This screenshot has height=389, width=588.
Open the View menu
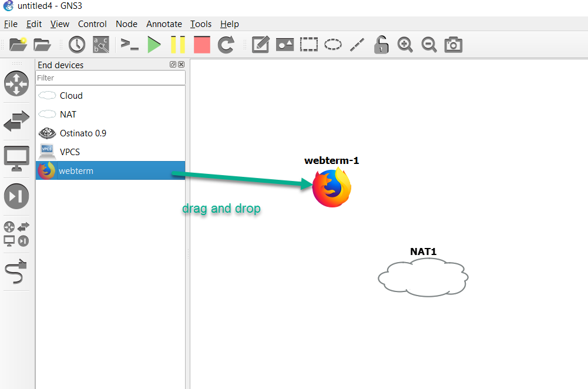[60, 24]
